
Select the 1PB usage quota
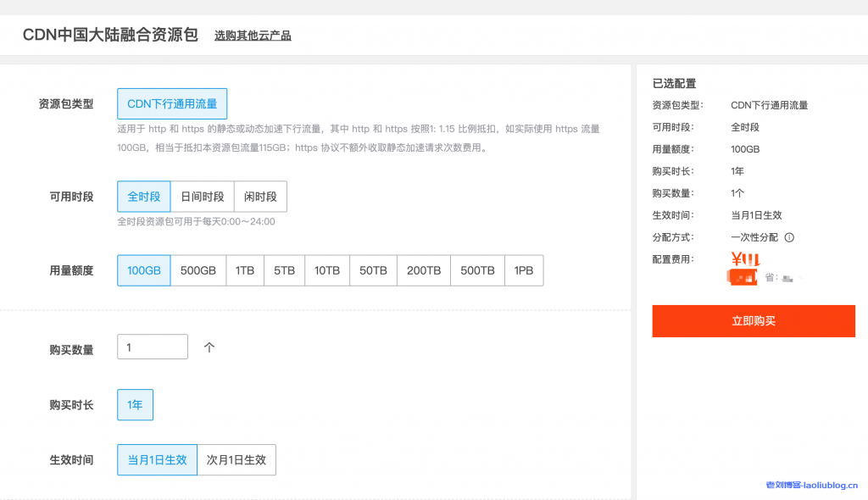pos(524,270)
